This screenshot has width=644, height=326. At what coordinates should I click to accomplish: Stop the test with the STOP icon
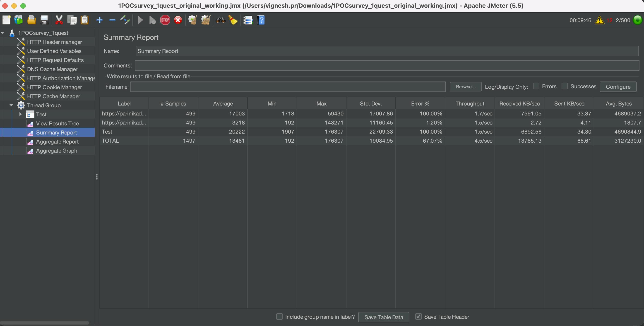(x=165, y=20)
